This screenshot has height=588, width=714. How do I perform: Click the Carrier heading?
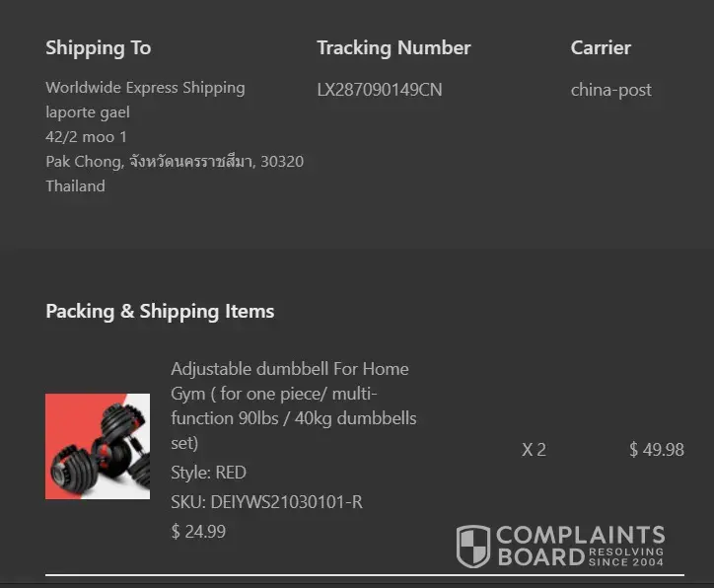(601, 47)
